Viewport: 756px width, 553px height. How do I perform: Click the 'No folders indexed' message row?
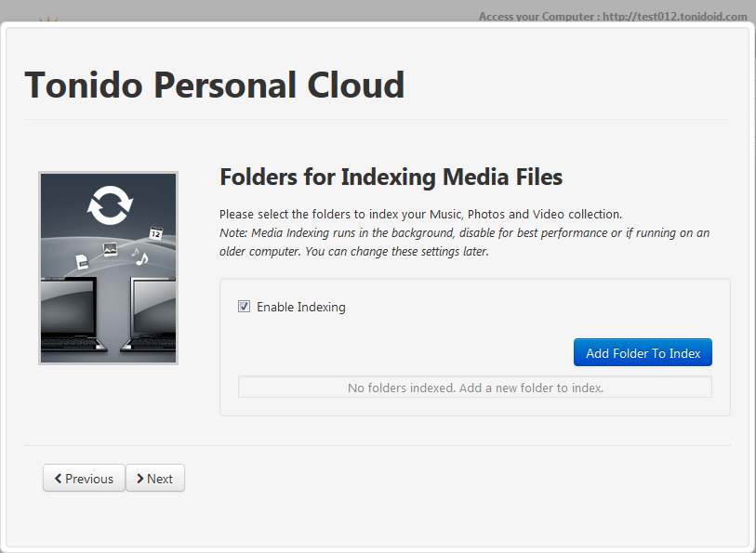(475, 388)
